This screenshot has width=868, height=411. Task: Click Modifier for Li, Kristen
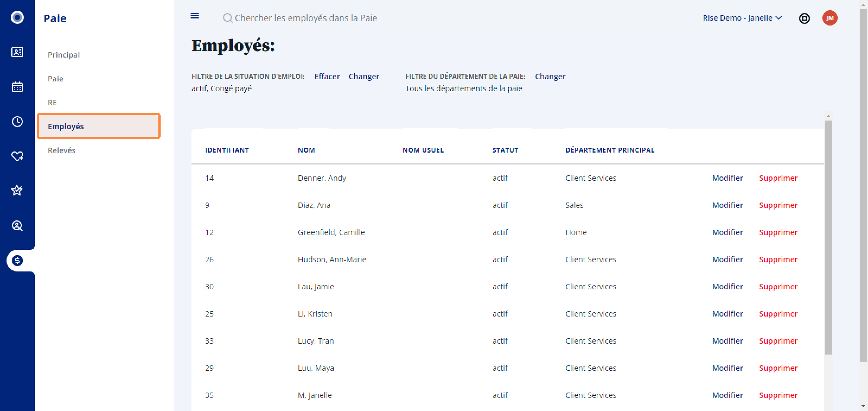click(727, 314)
